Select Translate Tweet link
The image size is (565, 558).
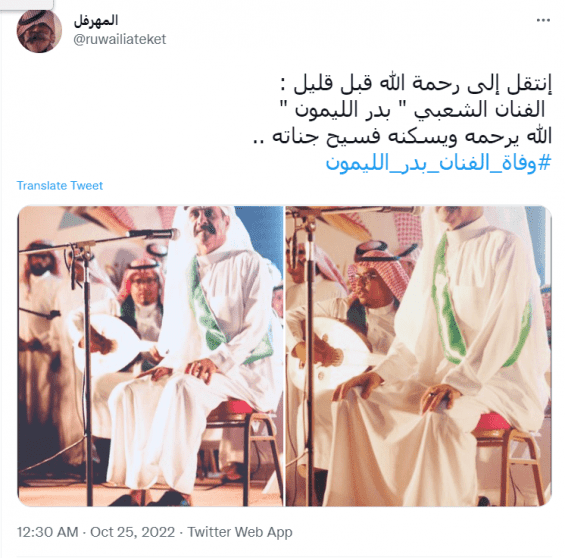60,186
